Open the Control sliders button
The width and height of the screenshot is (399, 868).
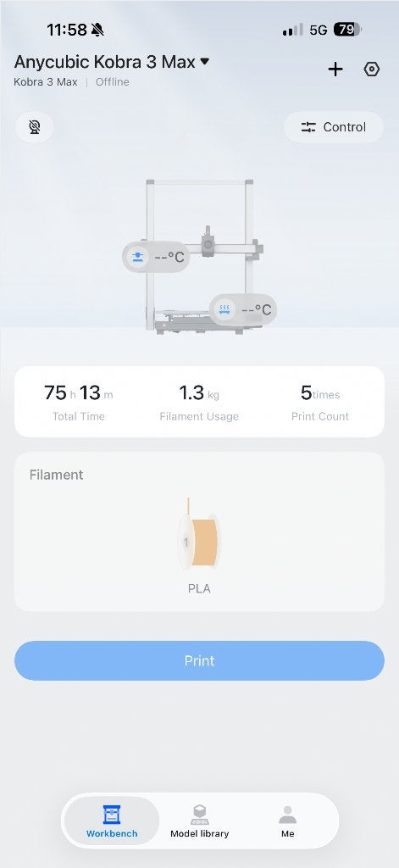point(334,127)
